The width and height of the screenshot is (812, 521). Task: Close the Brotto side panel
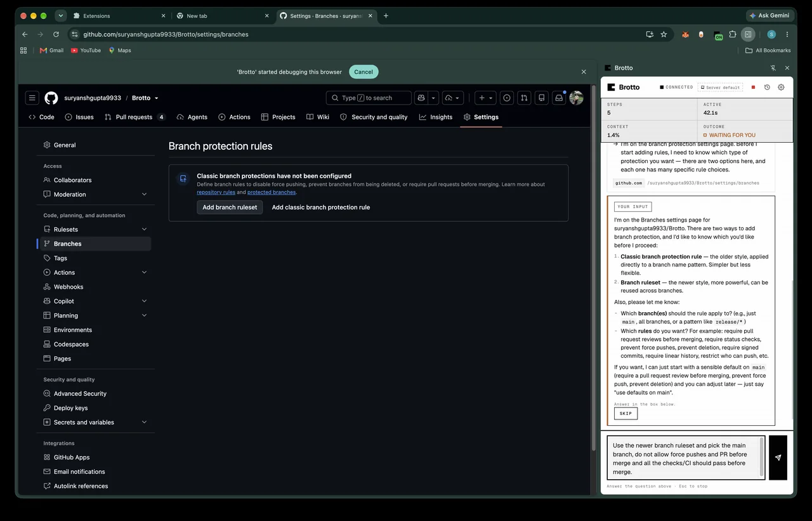tap(787, 68)
